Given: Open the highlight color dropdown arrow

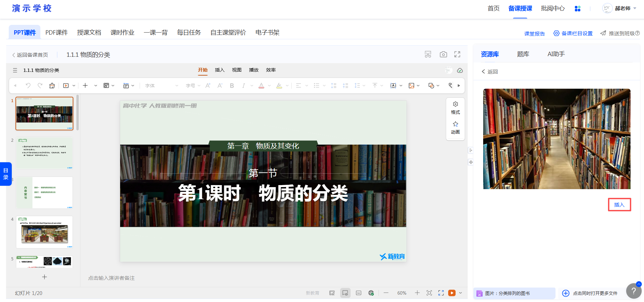Looking at the screenshot, I should (287, 86).
